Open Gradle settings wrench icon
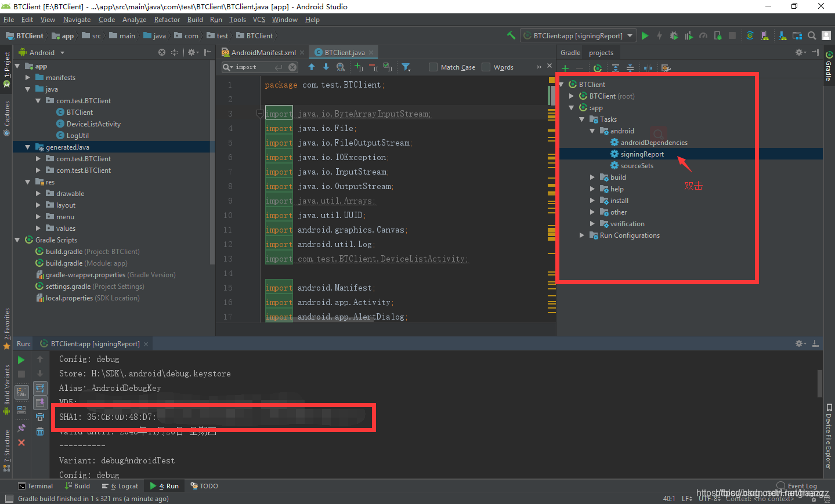835x504 pixels. point(666,68)
